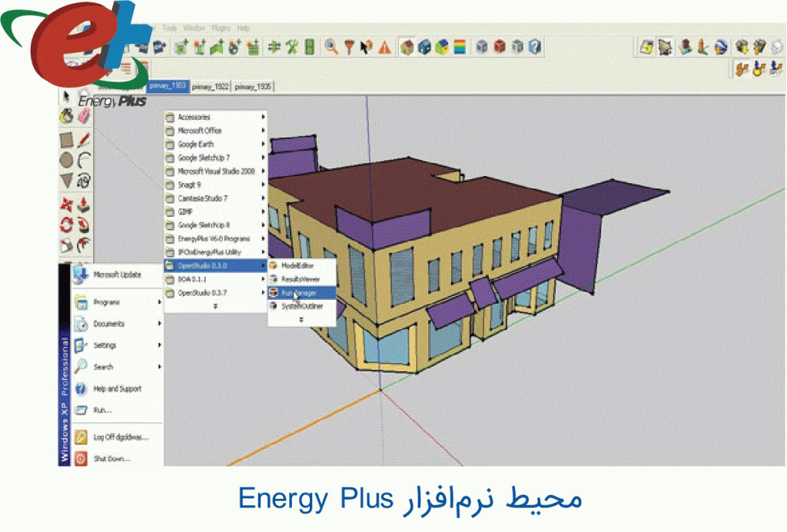Screen dimensions: 787x532
Task: Expand Microsoft Visual Studio 2008 folder
Action: tap(215, 171)
